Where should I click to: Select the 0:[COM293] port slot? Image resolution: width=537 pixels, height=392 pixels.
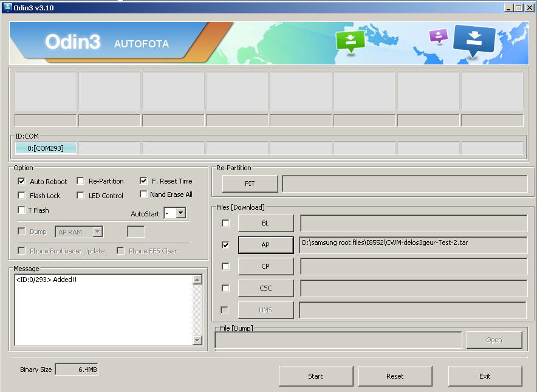point(46,148)
